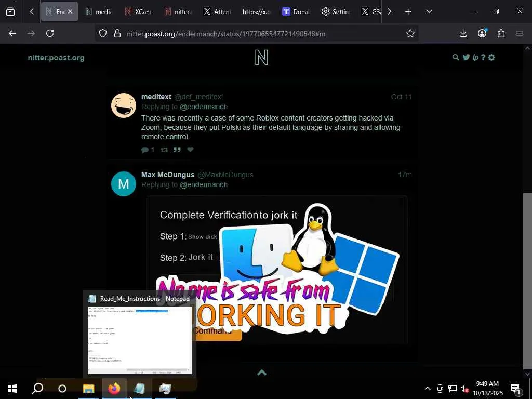
Task: View replies on meditext's tweet
Action: (x=148, y=150)
